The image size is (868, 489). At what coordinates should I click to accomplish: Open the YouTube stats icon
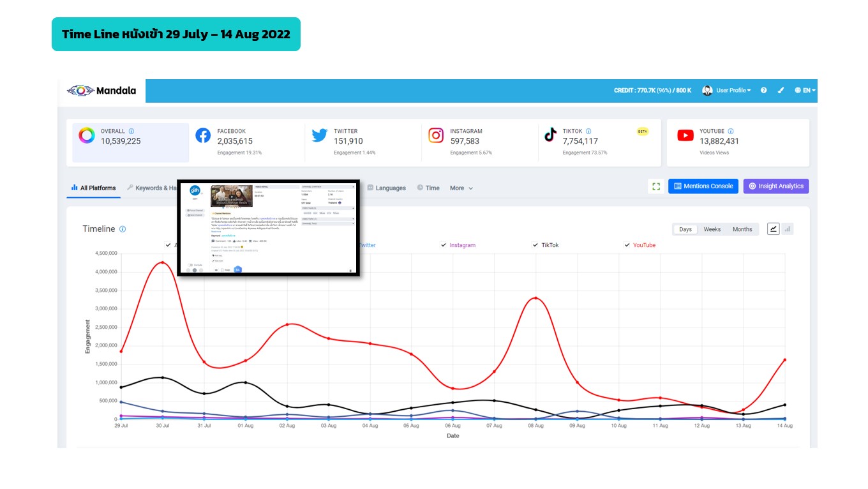[x=685, y=135]
